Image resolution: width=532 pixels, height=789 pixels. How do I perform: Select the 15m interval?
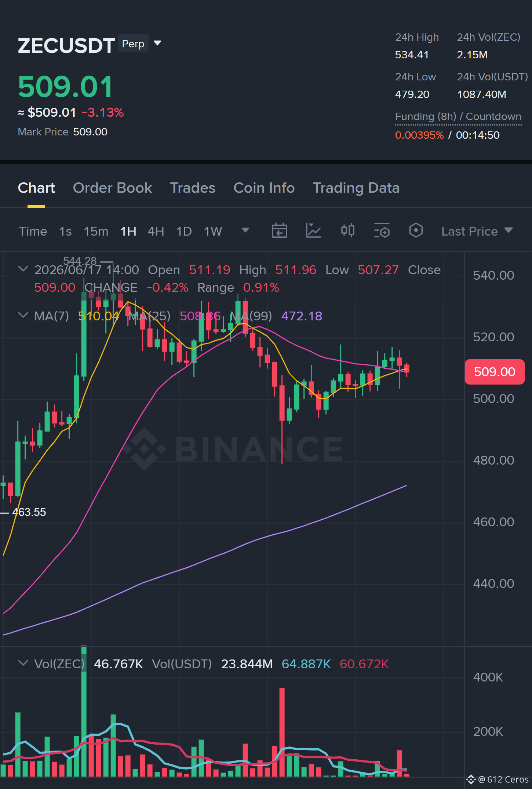96,231
